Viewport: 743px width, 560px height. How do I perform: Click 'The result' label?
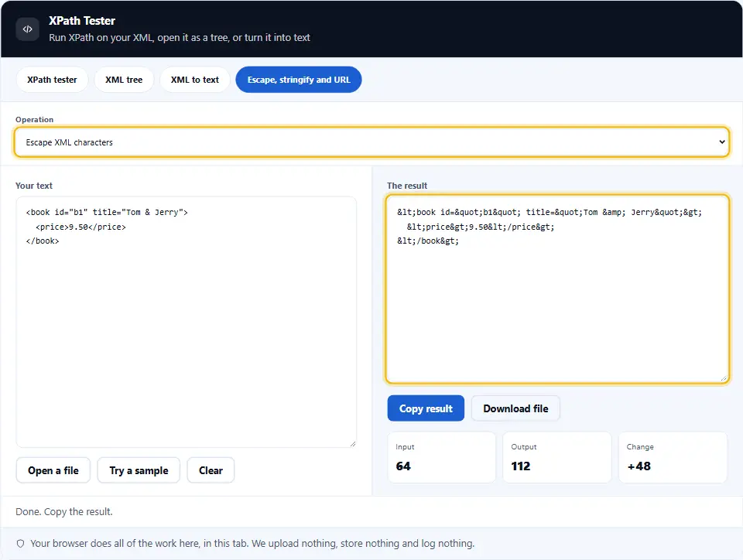coord(407,186)
